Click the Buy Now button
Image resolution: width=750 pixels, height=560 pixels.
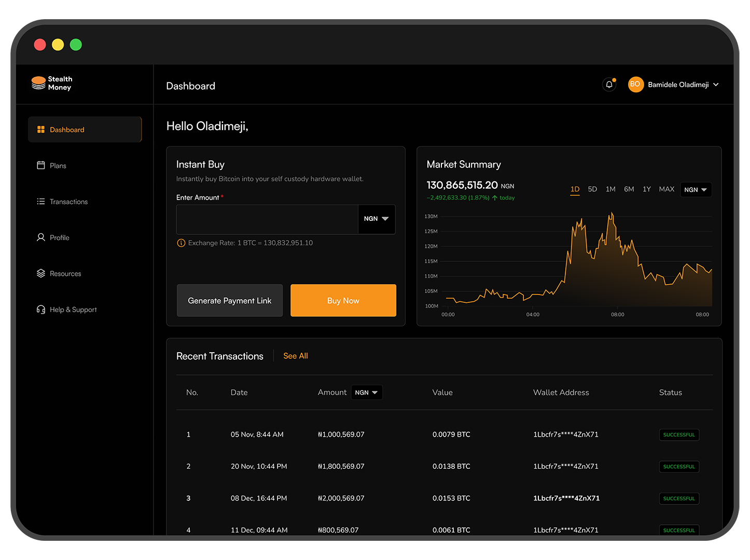[x=343, y=300]
